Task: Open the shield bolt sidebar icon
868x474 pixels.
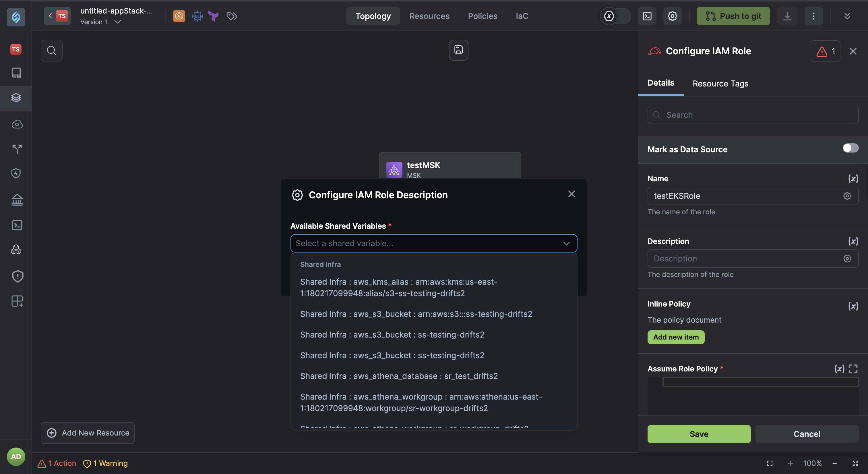Action: click(16, 173)
